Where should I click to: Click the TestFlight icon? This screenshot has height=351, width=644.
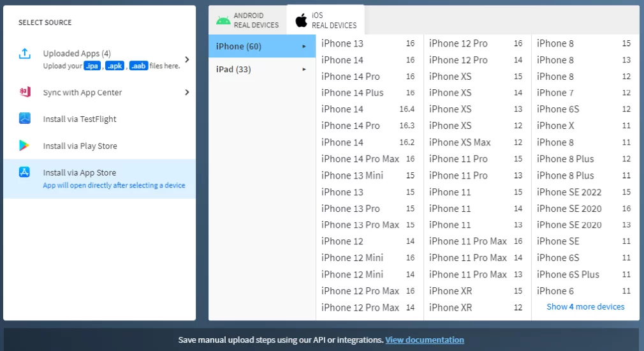click(25, 118)
